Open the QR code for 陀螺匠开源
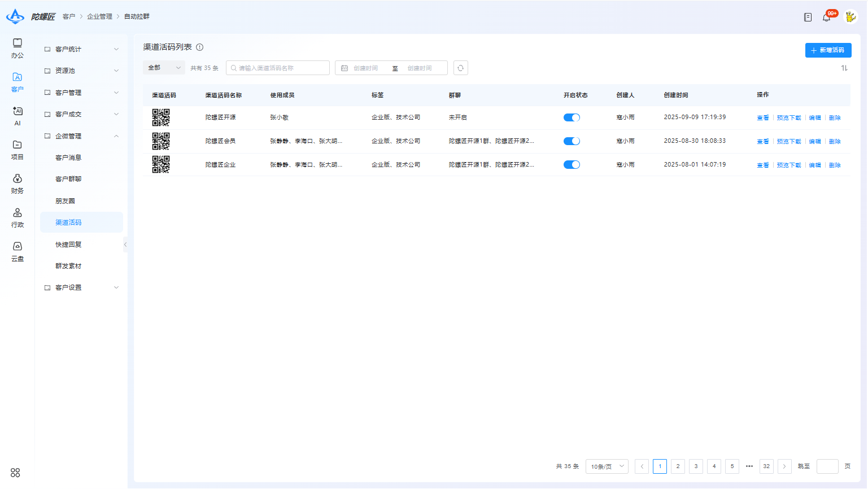 click(x=161, y=117)
